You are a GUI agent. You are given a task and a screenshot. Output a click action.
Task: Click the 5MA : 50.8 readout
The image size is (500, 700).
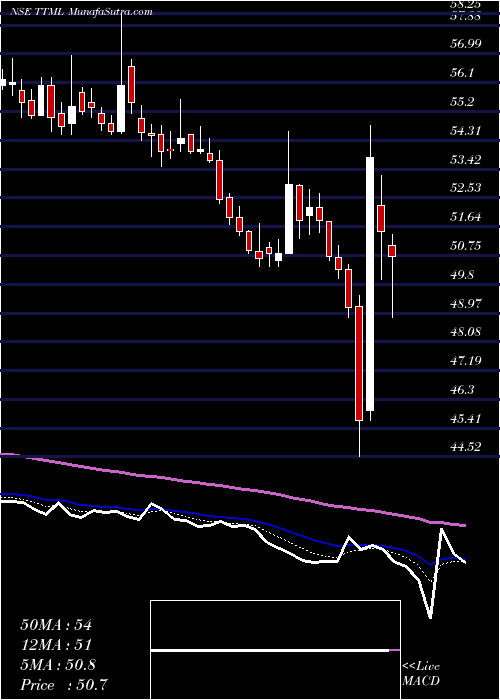click(58, 665)
